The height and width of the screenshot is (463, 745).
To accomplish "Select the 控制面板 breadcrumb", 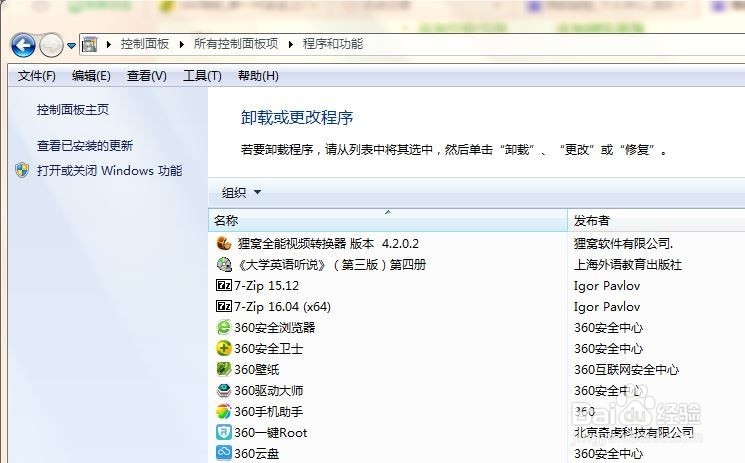I will pyautogui.click(x=144, y=44).
